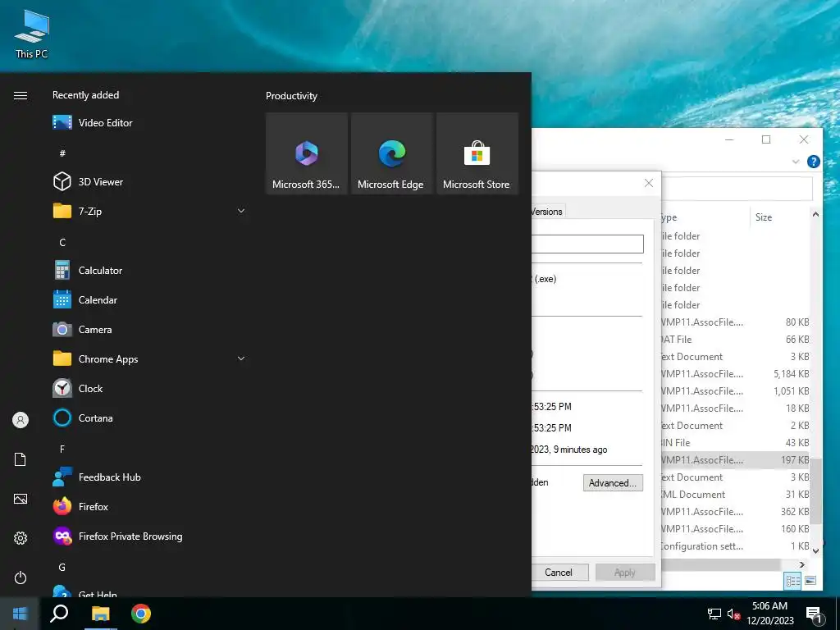
Task: Click the Recently added heading
Action: coord(85,95)
